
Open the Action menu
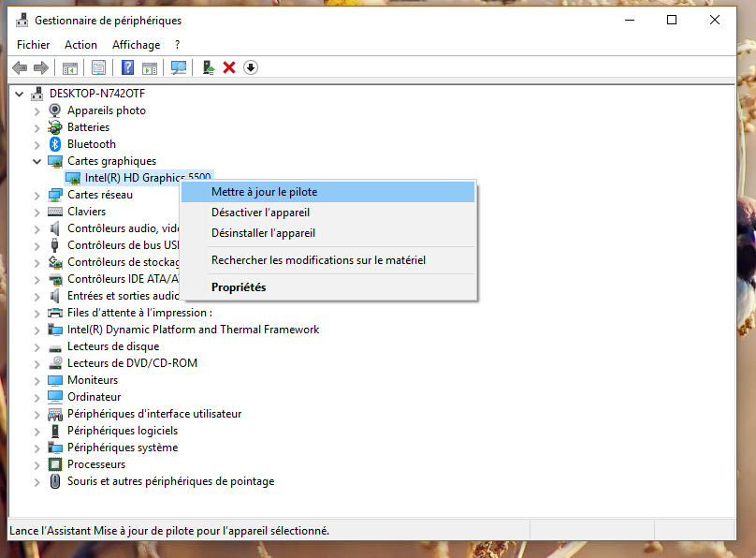[81, 45]
